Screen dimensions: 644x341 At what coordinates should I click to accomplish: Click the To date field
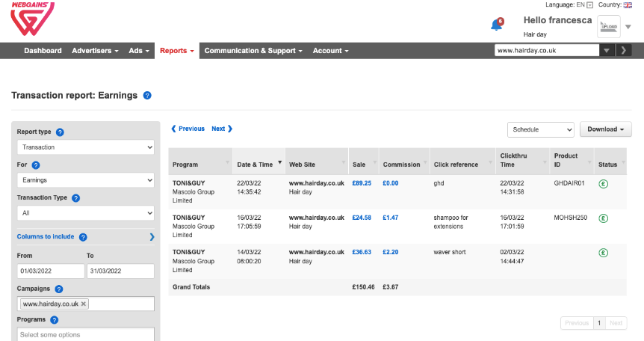tap(120, 271)
